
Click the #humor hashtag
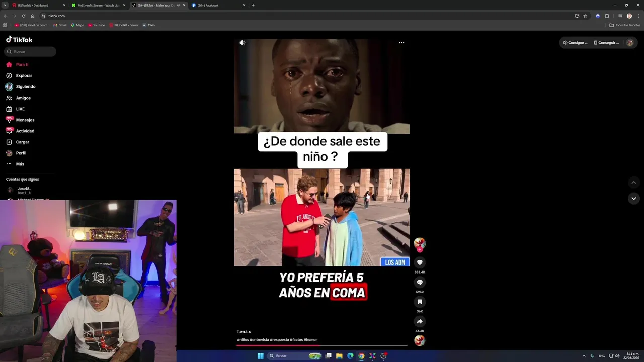310,340
